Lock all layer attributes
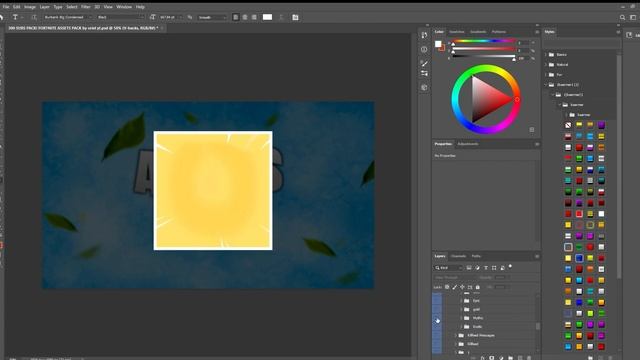Screen dimensions: 640x360 (x=478, y=287)
